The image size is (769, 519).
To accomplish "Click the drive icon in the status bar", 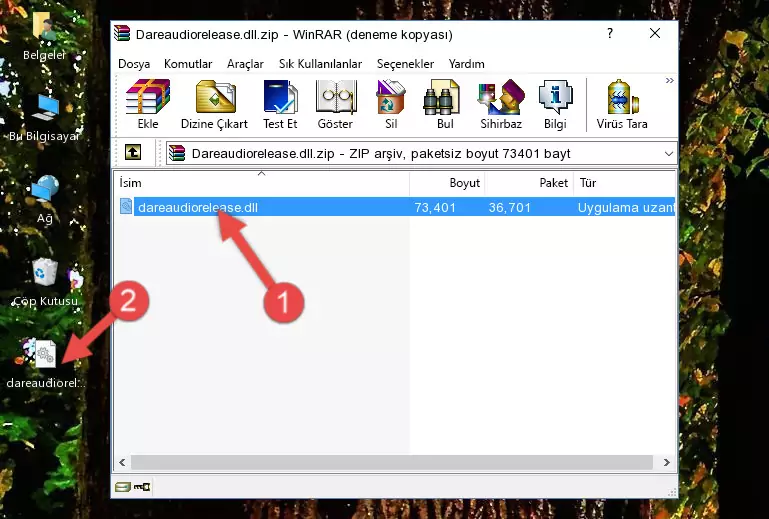I will pyautogui.click(x=123, y=487).
